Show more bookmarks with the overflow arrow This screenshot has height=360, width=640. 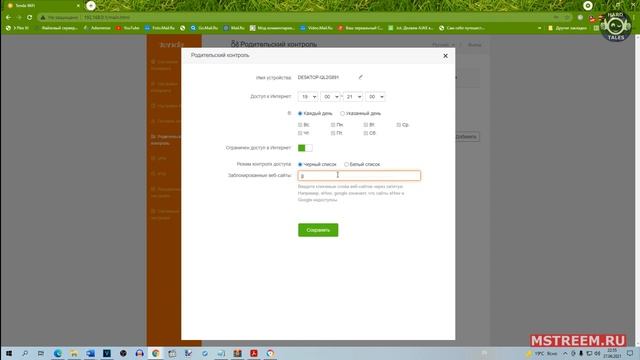[x=540, y=28]
